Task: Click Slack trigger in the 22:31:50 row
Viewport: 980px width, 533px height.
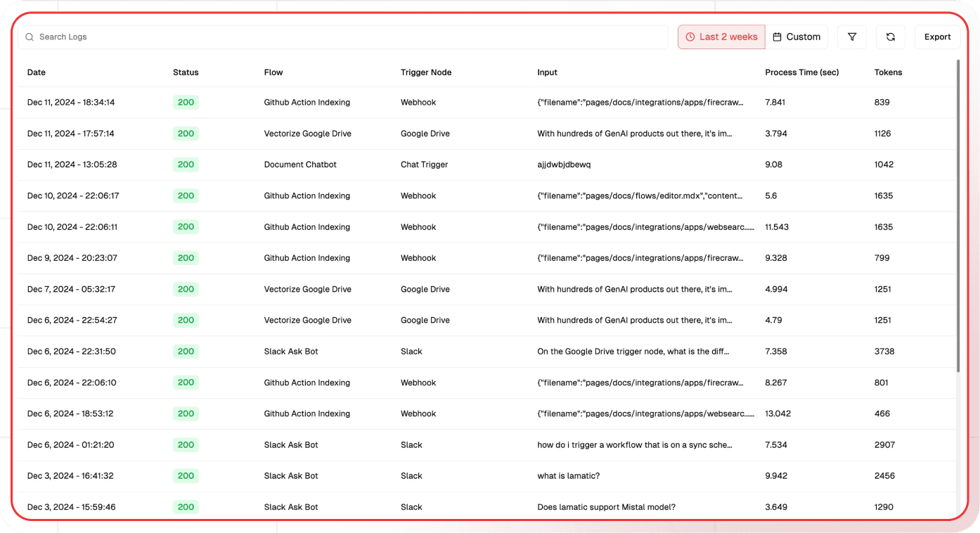Action: pyautogui.click(x=411, y=352)
